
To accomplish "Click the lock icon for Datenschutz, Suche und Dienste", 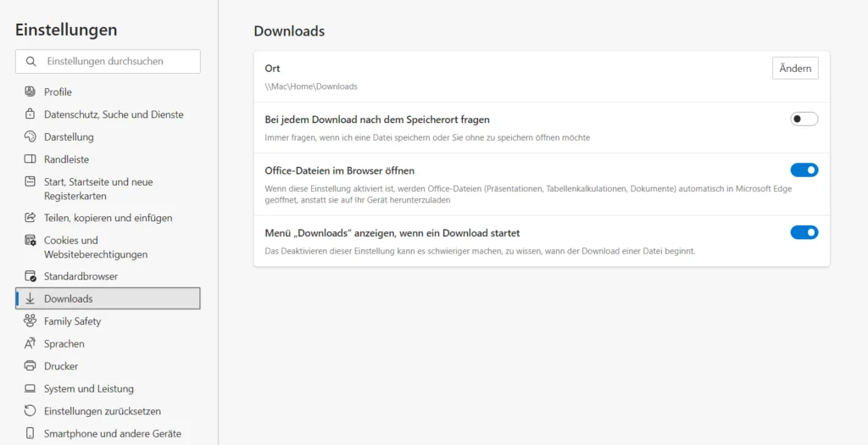I will [x=30, y=114].
